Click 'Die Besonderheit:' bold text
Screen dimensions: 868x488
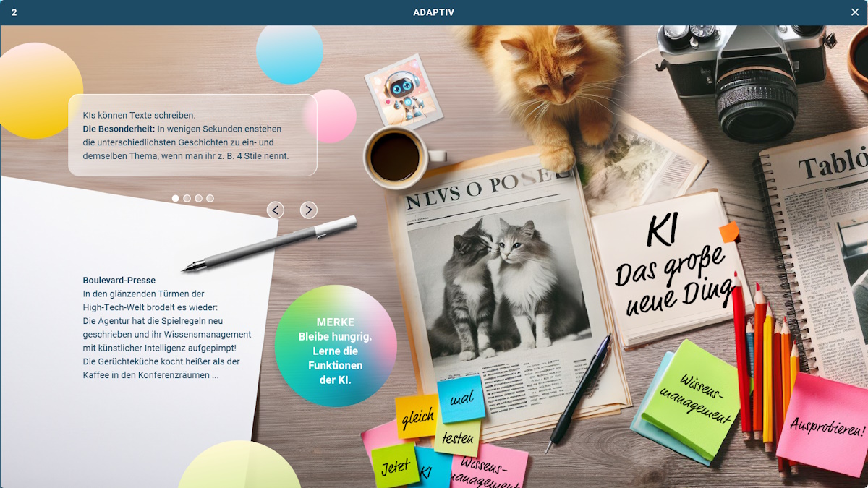tap(119, 129)
